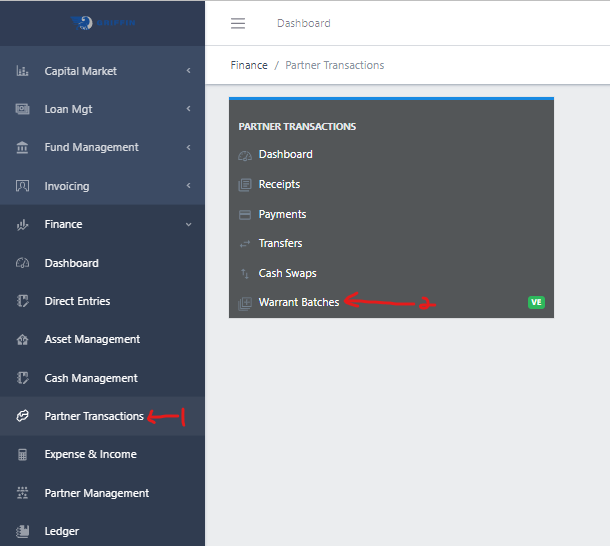
Task: Click the Cash Swaps arrows icon
Action: click(245, 274)
